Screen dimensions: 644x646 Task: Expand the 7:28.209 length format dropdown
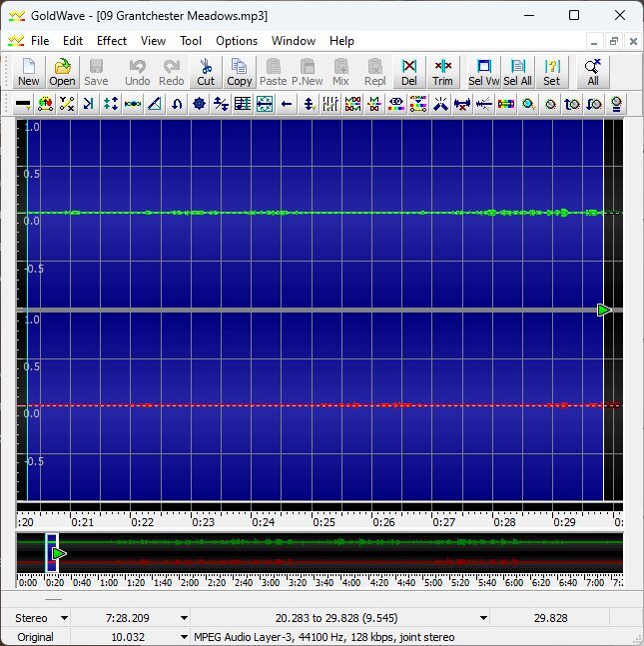pos(184,618)
